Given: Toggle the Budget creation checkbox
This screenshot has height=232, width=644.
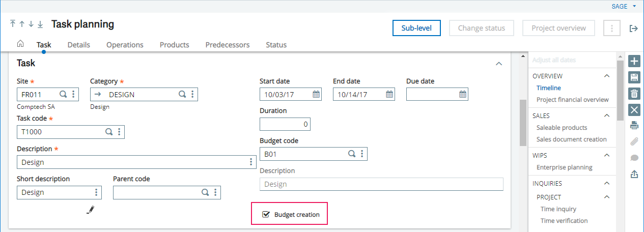Looking at the screenshot, I should (266, 214).
